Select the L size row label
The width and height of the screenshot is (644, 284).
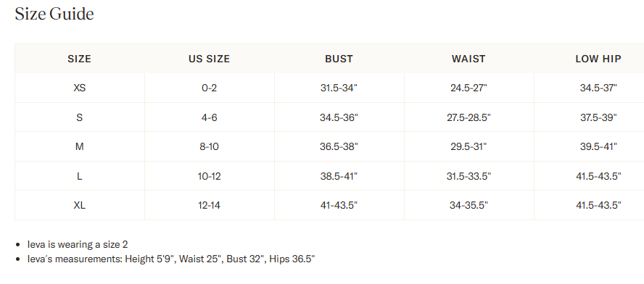pos(79,176)
